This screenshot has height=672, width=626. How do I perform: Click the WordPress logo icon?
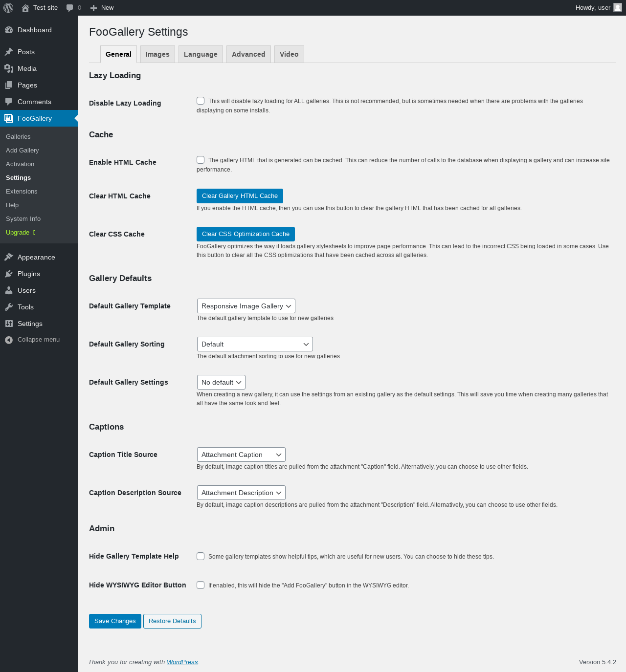click(8, 8)
